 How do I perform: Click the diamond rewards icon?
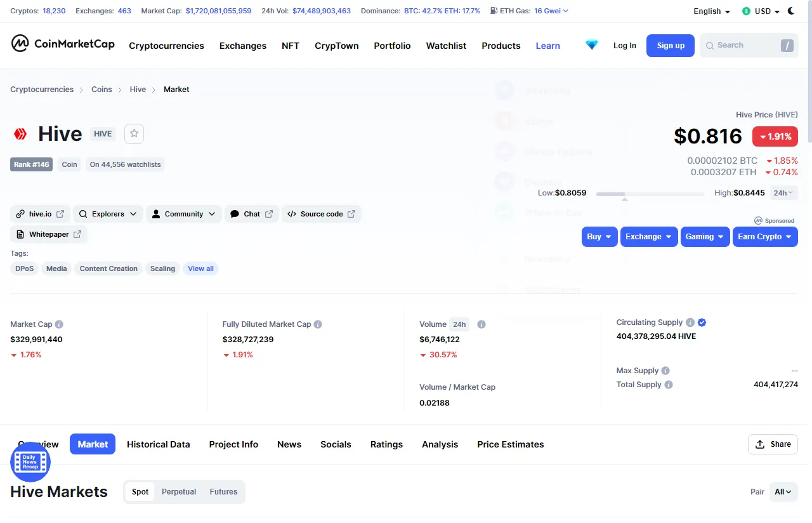(x=592, y=45)
